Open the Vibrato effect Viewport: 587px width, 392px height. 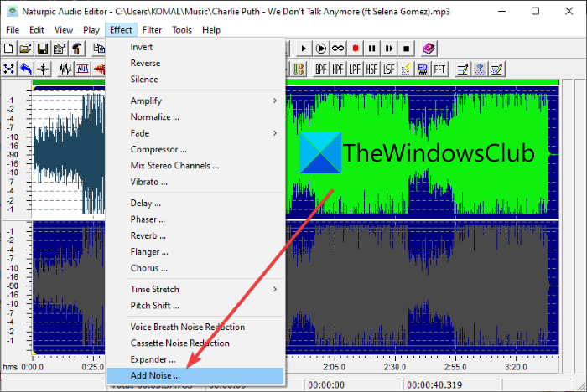[x=195, y=182]
